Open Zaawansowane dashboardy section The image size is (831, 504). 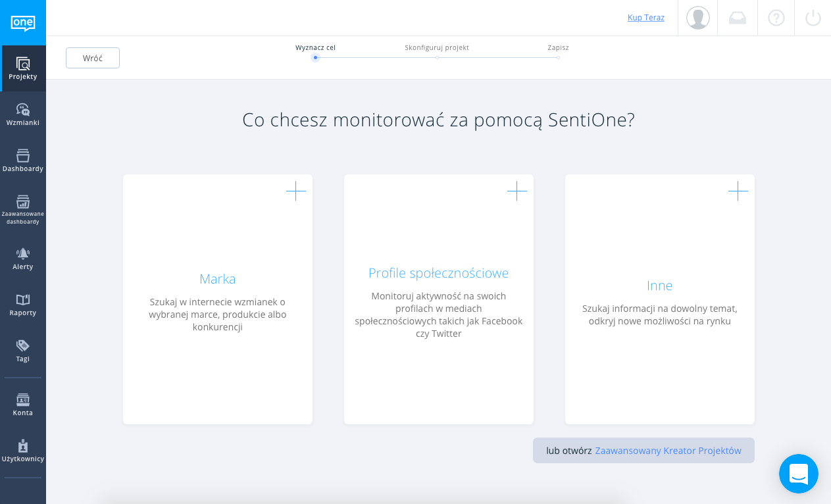23,209
